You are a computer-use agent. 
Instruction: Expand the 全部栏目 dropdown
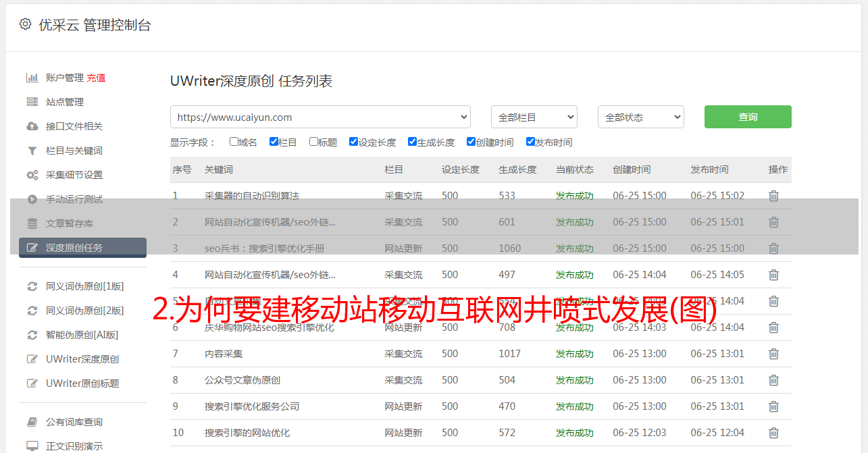coord(534,117)
